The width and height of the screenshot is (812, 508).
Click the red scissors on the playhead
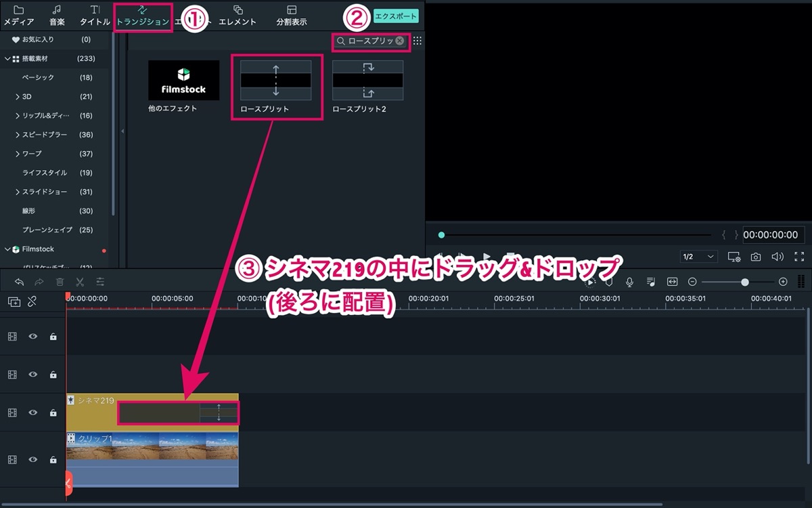click(68, 482)
